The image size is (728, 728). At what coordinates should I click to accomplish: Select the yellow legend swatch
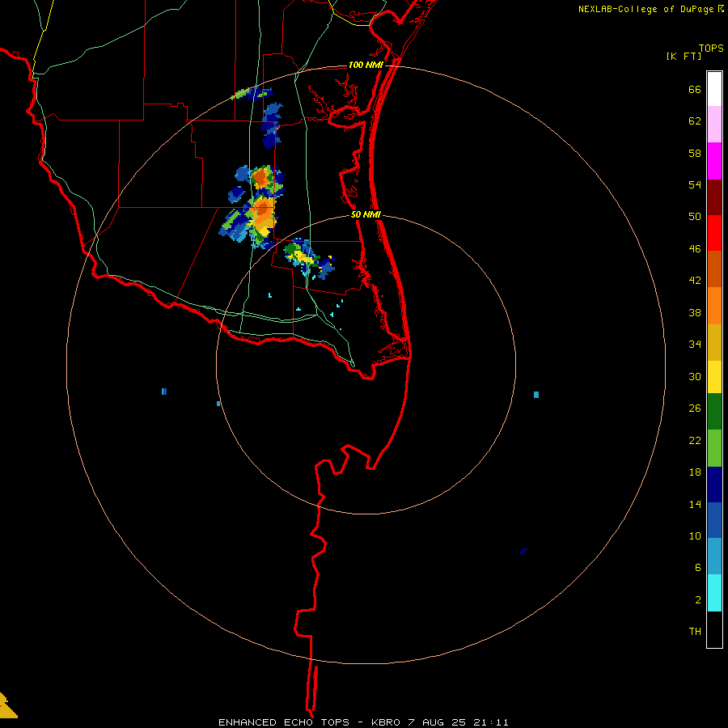tap(714, 377)
